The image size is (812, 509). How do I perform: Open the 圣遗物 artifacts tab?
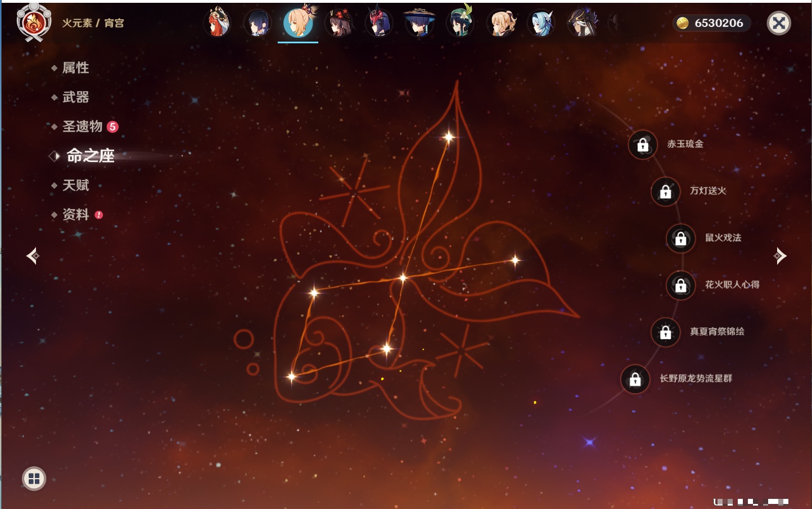tap(82, 127)
